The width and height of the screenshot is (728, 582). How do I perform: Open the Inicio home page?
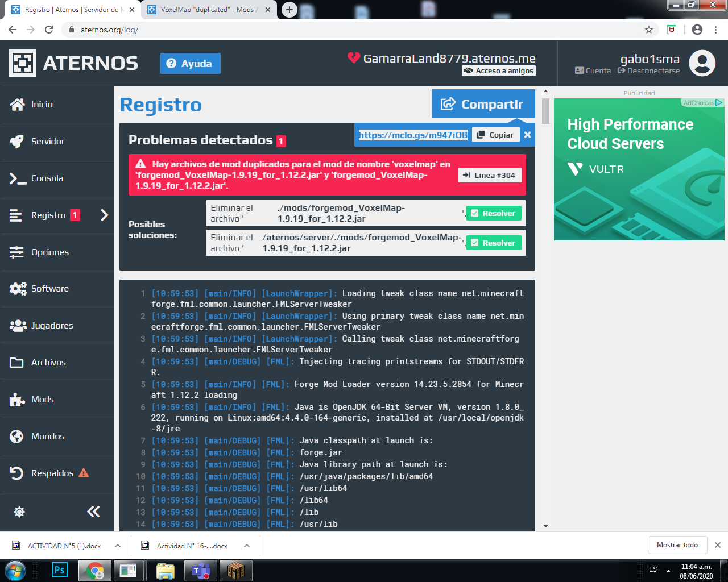click(x=57, y=105)
